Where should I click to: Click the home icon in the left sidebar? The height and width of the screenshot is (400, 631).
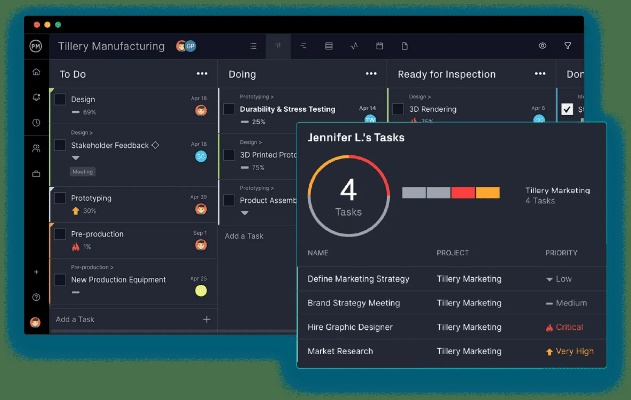click(36, 72)
